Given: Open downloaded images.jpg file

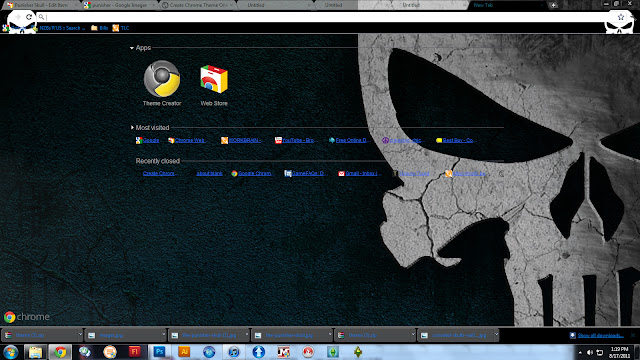Looking at the screenshot, I should click(x=122, y=335).
